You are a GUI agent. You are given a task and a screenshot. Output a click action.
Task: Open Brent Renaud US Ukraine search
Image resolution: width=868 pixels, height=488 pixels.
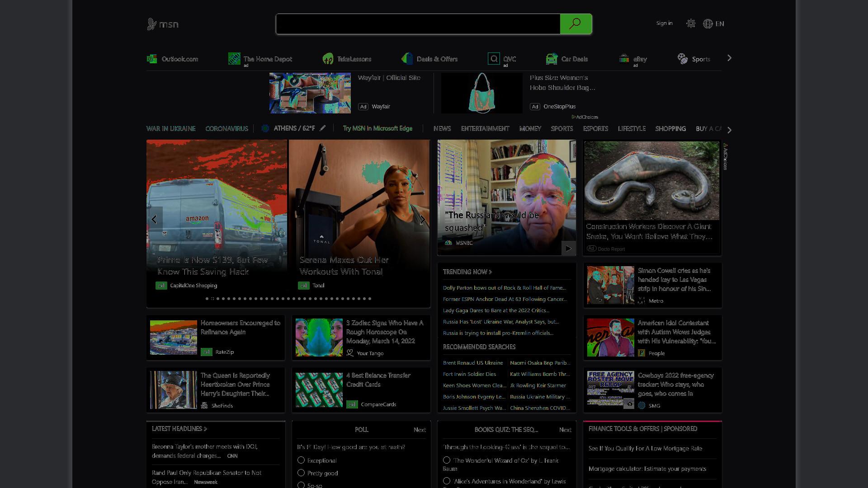click(x=473, y=362)
